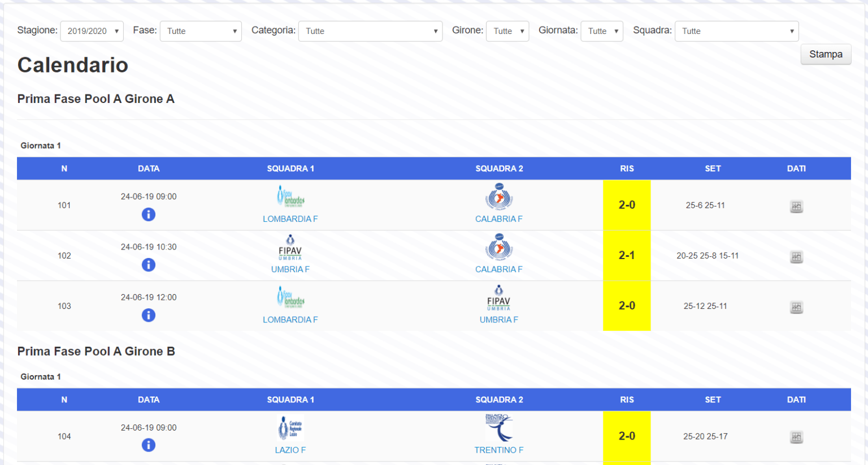The height and width of the screenshot is (465, 868).
Task: Open CALABRIA F link in match 102
Action: [499, 269]
